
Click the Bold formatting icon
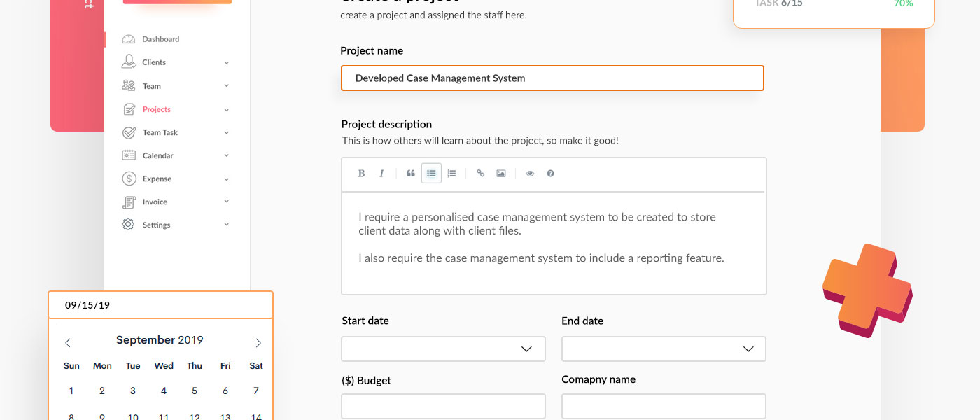tap(361, 174)
